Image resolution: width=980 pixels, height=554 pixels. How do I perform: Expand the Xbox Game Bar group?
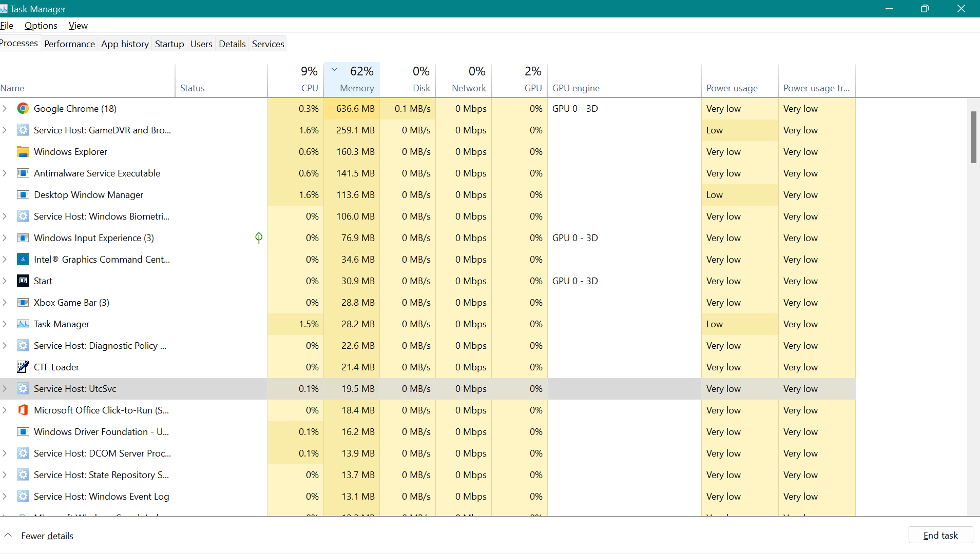[x=5, y=302]
